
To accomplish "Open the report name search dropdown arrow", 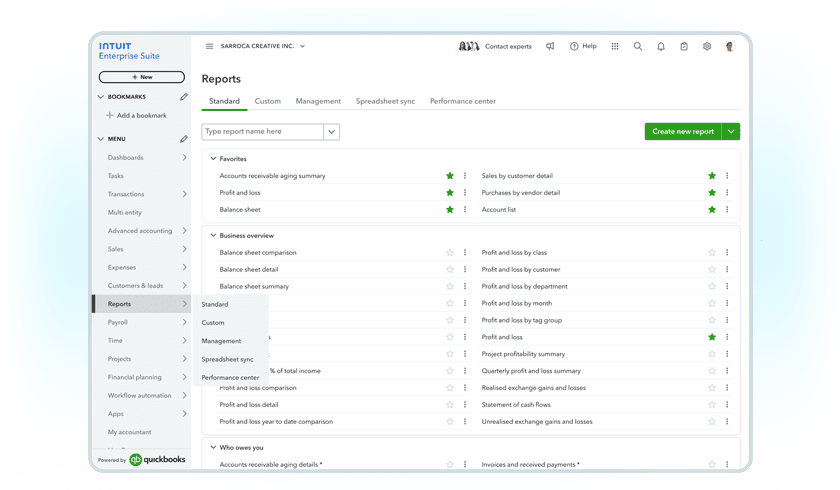I will pyautogui.click(x=332, y=132).
